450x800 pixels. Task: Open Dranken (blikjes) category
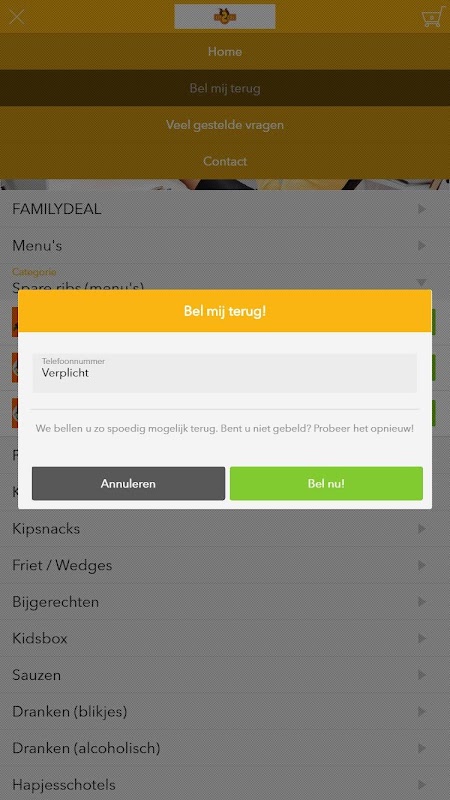tap(225, 711)
